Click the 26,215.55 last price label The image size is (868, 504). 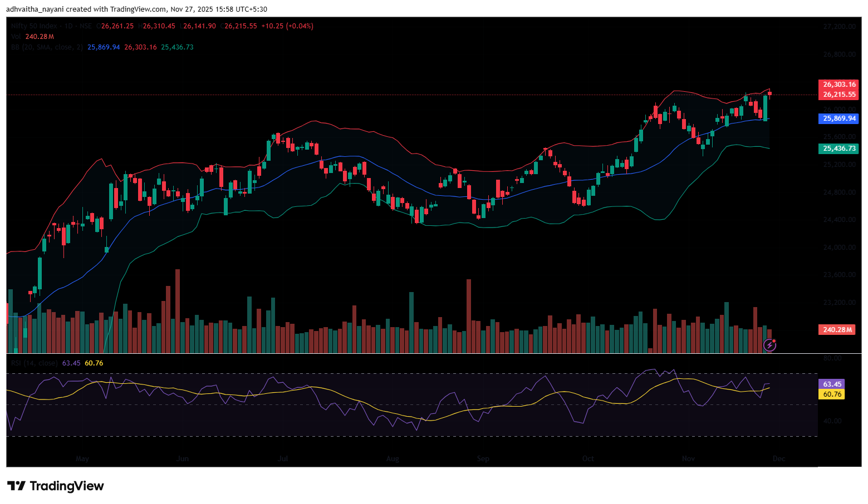838,95
